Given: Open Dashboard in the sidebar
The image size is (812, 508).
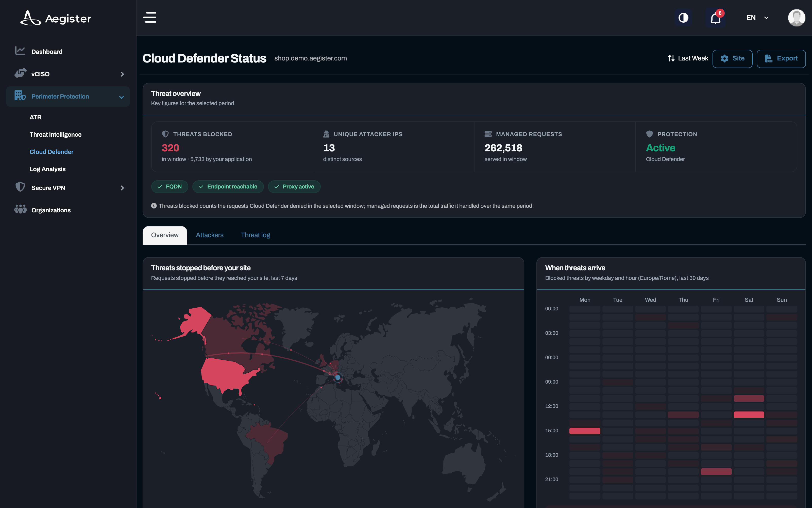Looking at the screenshot, I should coord(47,51).
